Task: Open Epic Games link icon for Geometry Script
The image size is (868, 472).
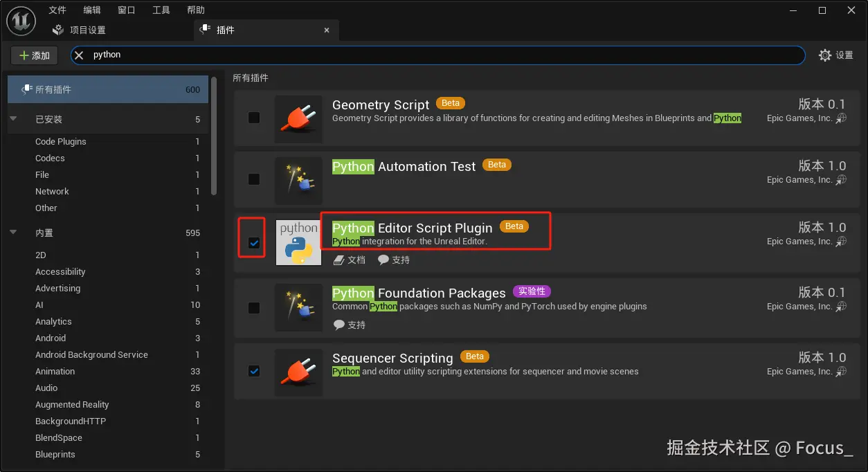Action: coord(841,118)
